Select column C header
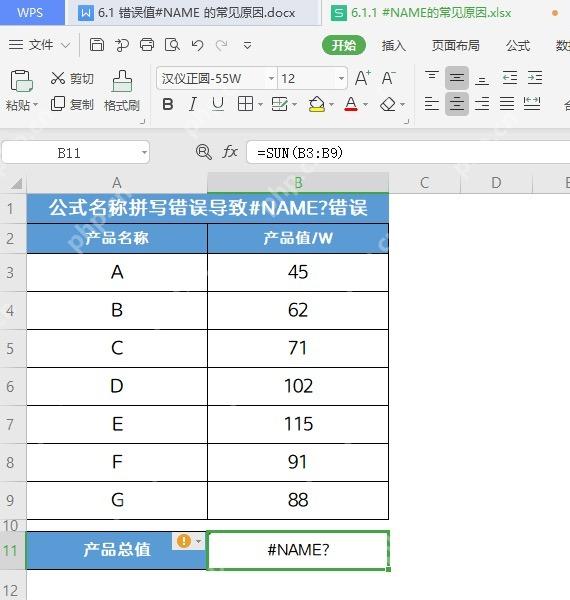Viewport: 570px width, 600px height. [x=424, y=183]
